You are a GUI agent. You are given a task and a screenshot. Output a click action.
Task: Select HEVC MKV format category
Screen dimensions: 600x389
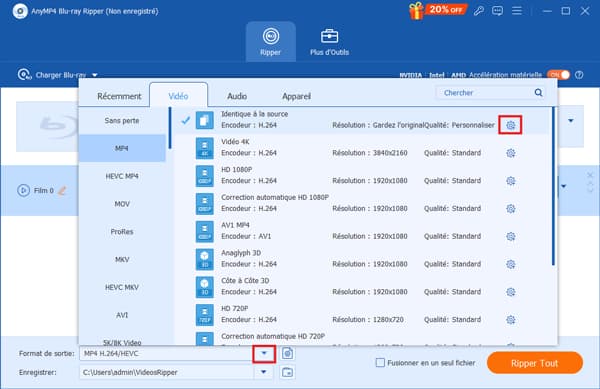122,287
